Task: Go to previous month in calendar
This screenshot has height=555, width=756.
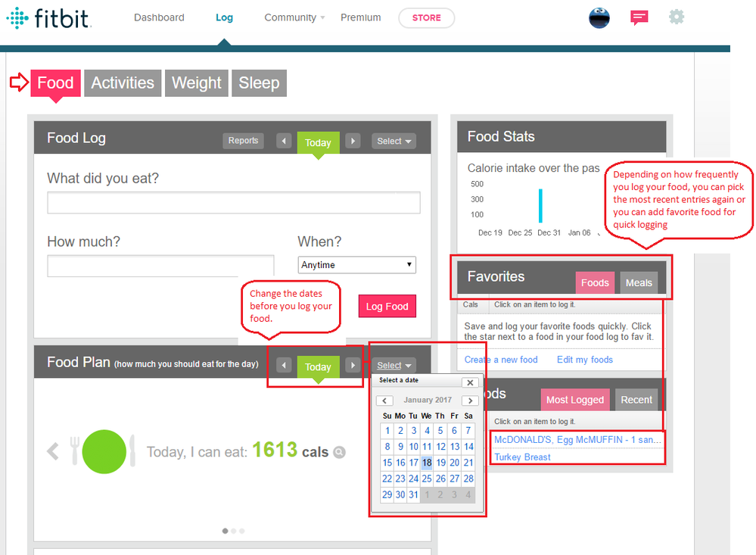Action: tap(384, 401)
